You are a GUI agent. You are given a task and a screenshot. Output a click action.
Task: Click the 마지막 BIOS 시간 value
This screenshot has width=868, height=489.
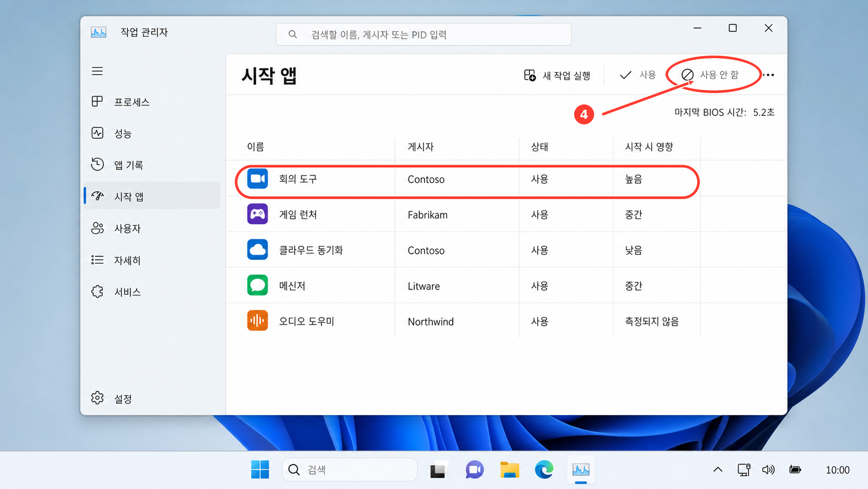coord(764,112)
